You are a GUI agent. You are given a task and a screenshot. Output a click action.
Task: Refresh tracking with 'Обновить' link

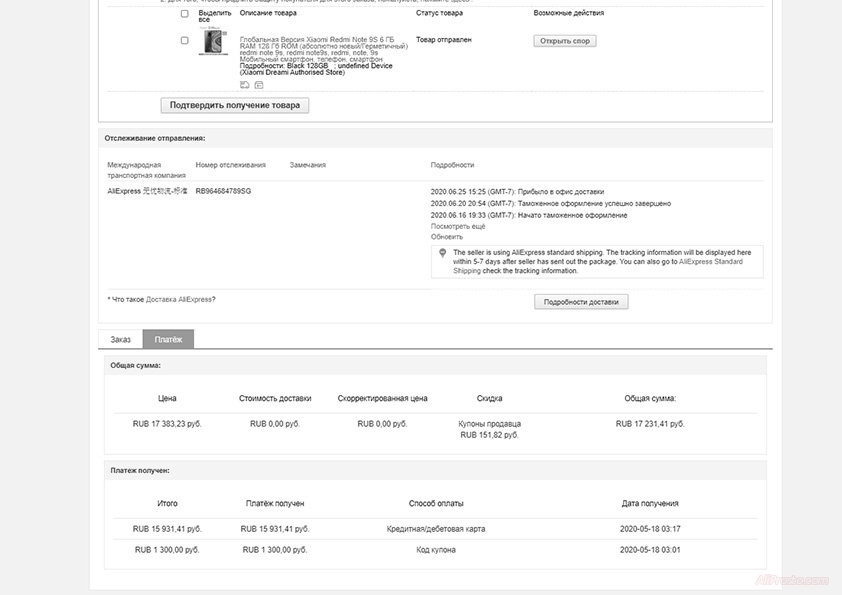[446, 237]
